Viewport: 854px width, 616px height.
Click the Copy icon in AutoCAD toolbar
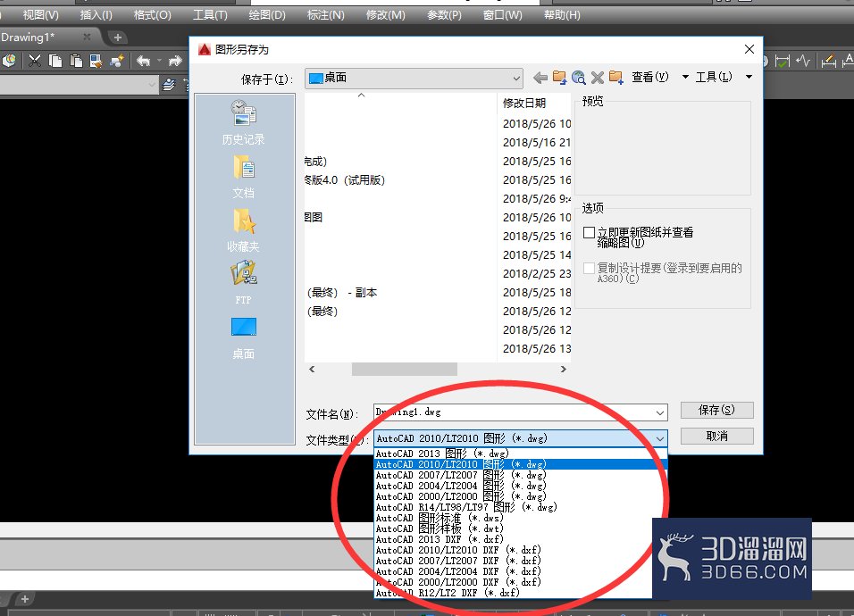pyautogui.click(x=55, y=61)
